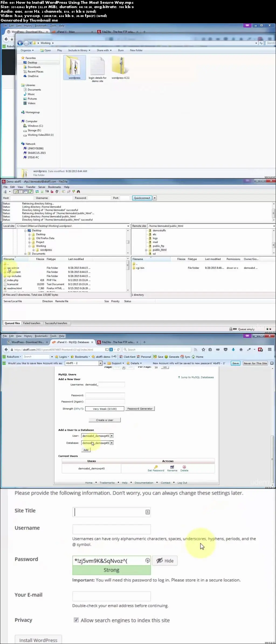The width and height of the screenshot is (276, 644).
Task: Open Organize menu in Explorer window
Action: [27, 50]
